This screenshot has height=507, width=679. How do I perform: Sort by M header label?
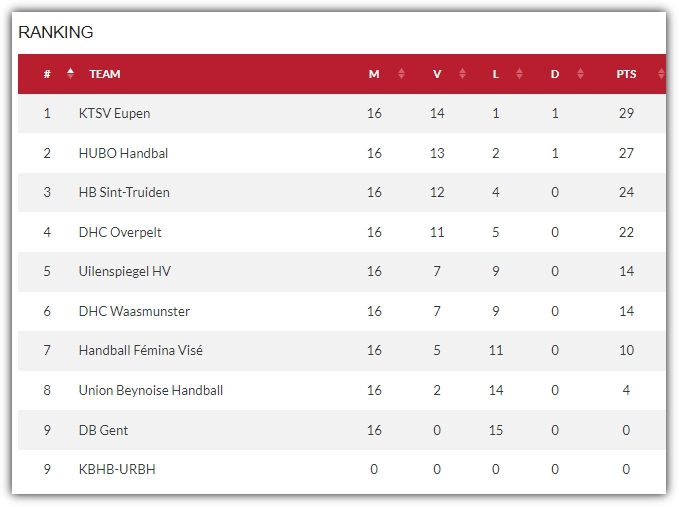[374, 74]
